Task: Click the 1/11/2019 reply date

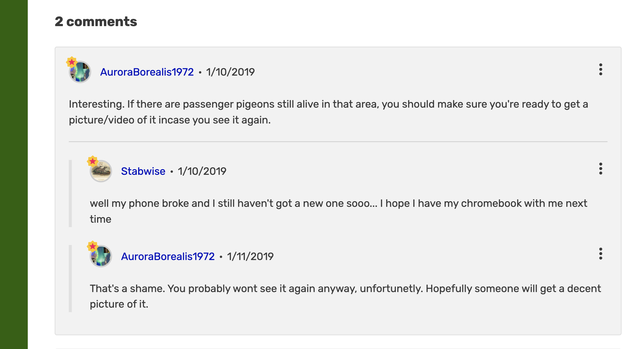Action: 250,257
